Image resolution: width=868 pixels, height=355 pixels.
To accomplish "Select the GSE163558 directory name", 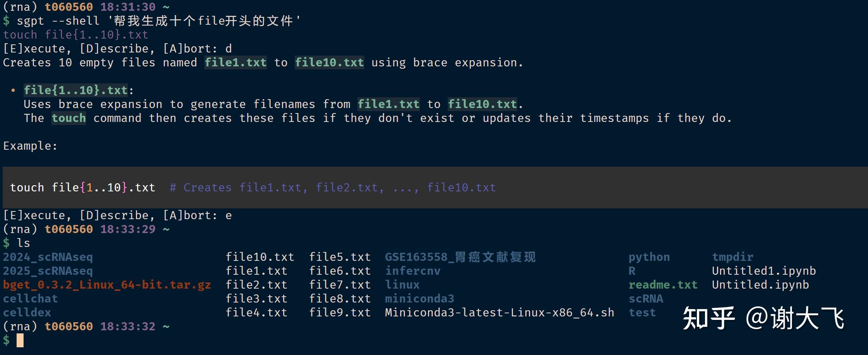I will click(x=460, y=257).
